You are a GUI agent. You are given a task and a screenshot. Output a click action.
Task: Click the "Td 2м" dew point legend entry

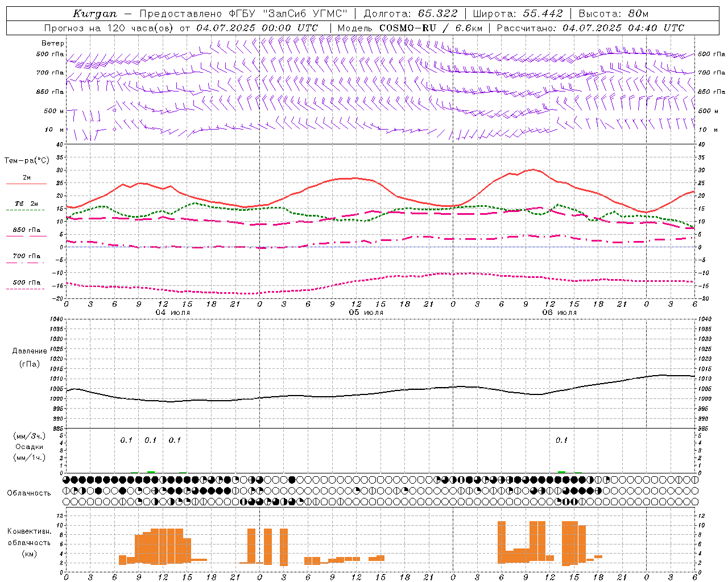coord(26,203)
